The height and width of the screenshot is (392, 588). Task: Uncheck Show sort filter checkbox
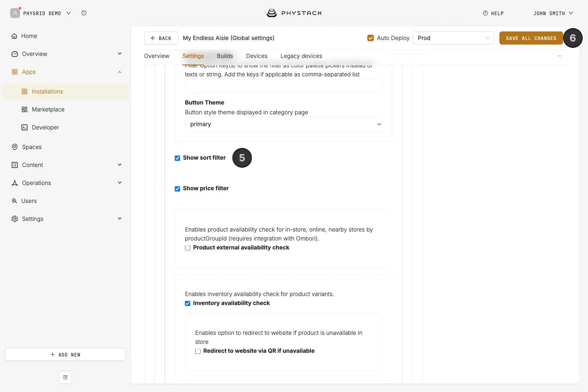coord(178,158)
